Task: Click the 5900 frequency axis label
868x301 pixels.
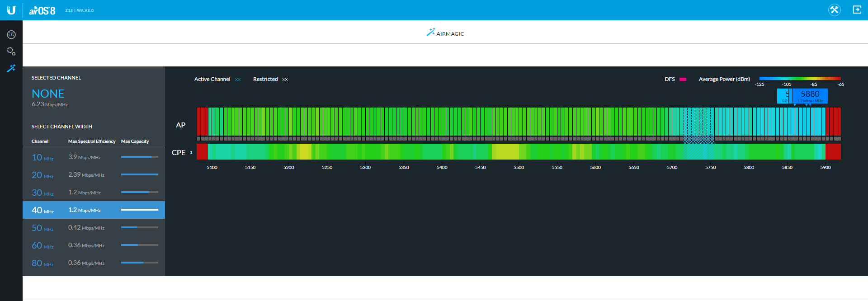Action: [x=826, y=168]
